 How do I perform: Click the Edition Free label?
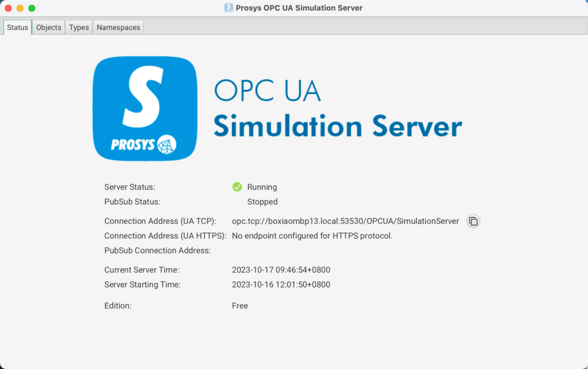click(239, 305)
